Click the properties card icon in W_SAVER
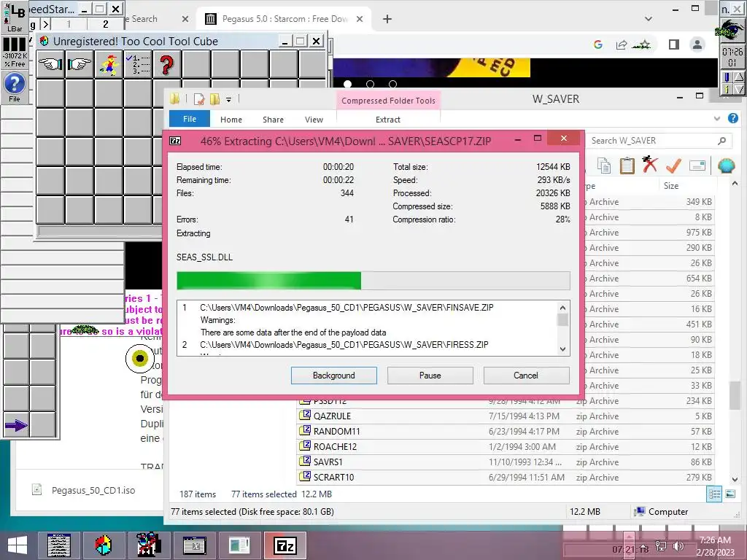The image size is (747, 560). [697, 166]
